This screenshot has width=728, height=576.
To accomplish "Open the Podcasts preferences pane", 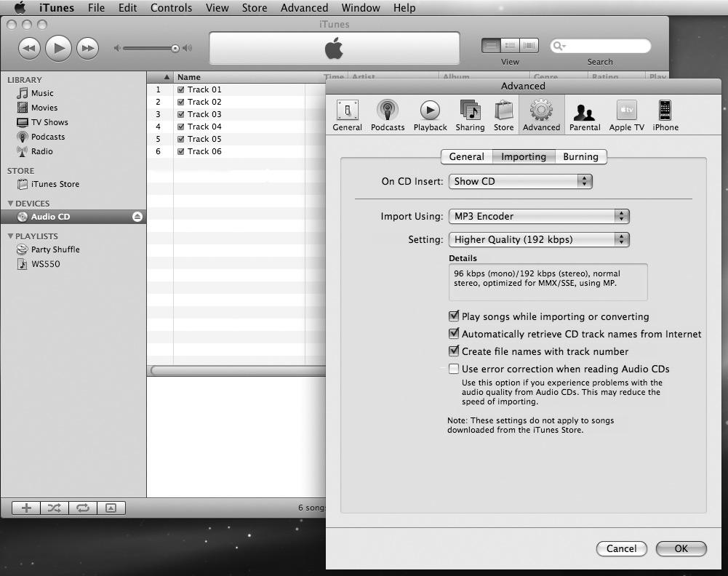I will pyautogui.click(x=387, y=115).
